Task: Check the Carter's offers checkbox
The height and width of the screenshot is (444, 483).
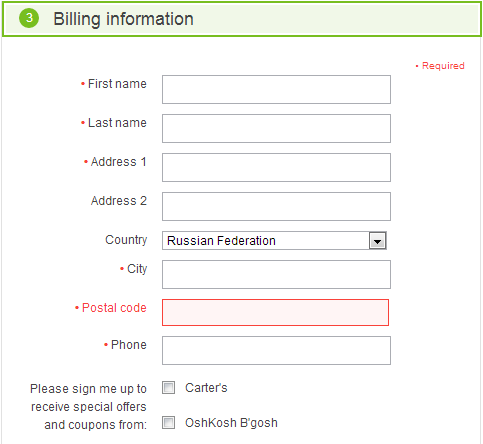Action: point(168,388)
